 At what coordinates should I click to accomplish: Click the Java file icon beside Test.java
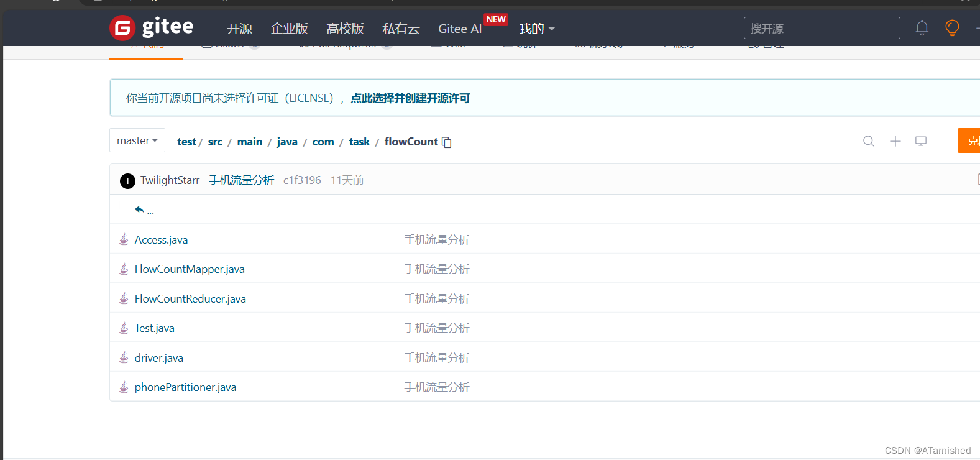[124, 328]
